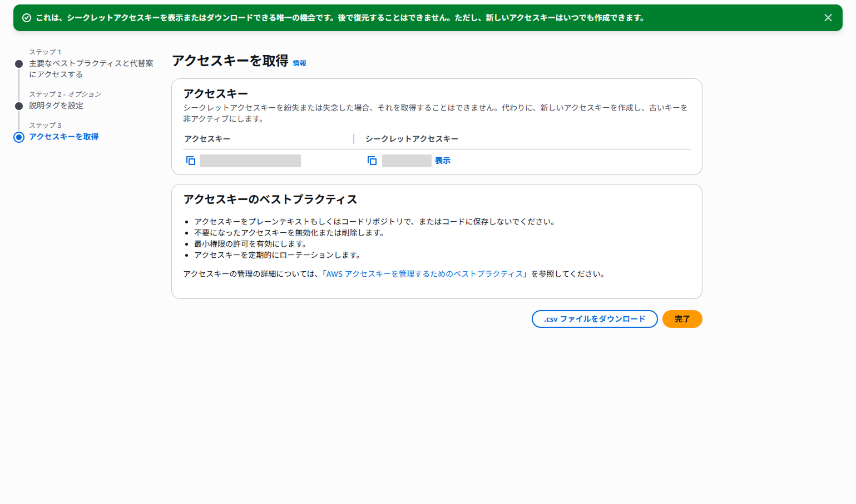
Task: Click the Step 2 circle indicator
Action: [x=19, y=106]
